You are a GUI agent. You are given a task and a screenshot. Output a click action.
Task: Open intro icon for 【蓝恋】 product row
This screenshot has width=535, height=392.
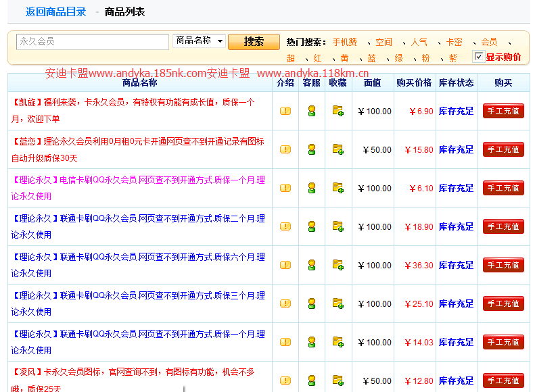tap(285, 149)
